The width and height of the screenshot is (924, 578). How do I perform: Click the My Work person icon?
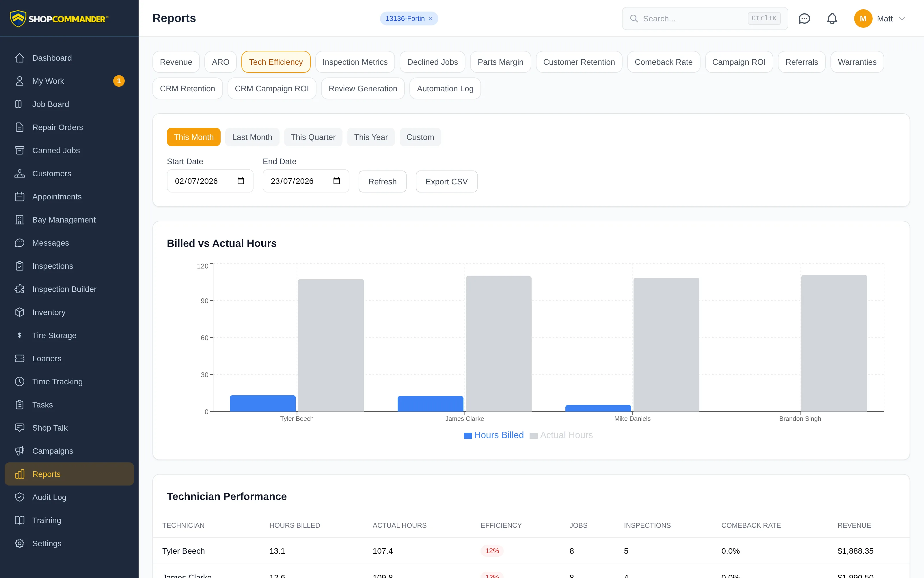pyautogui.click(x=19, y=81)
